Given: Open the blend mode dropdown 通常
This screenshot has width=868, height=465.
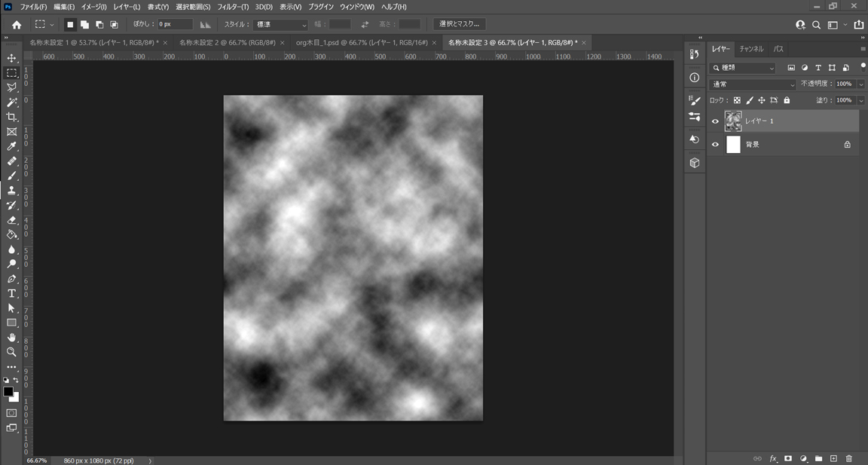Looking at the screenshot, I should click(x=752, y=84).
